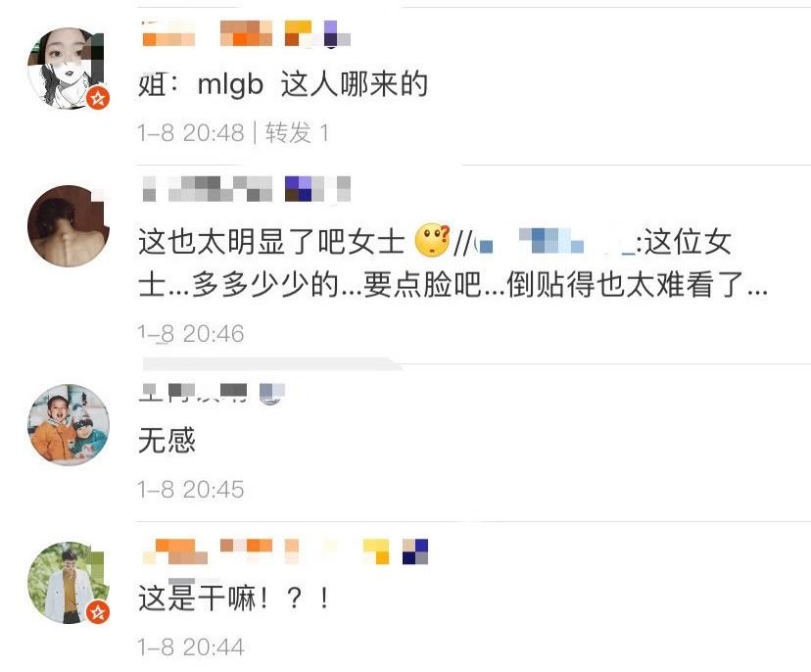Open the back-view avatar of second commenter

pos(69,226)
